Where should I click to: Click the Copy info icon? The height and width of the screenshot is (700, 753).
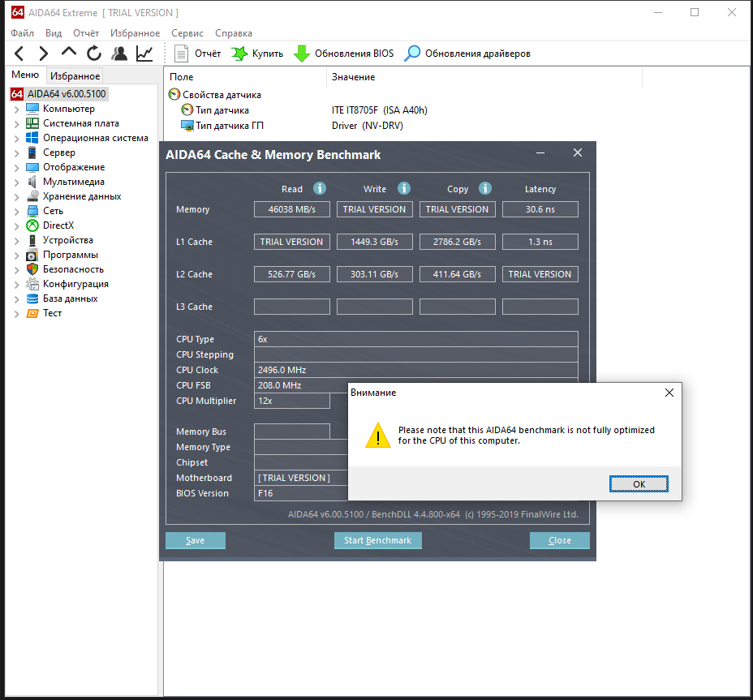(x=485, y=188)
